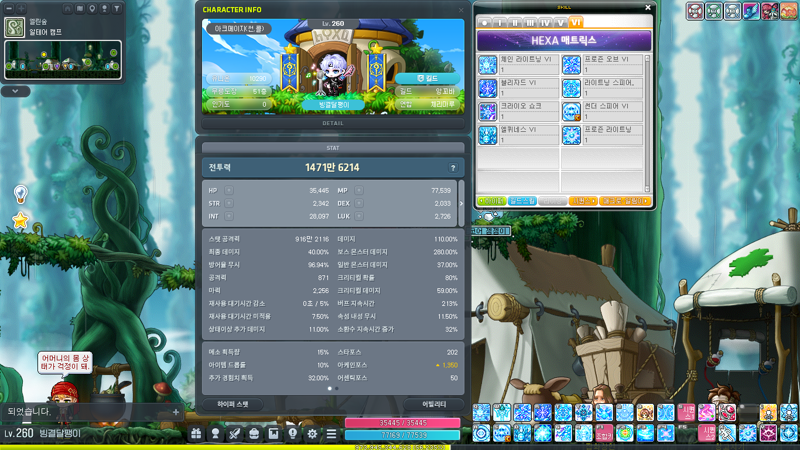Open the hamburger main menu icon
This screenshot has width=800, height=450.
tap(332, 434)
